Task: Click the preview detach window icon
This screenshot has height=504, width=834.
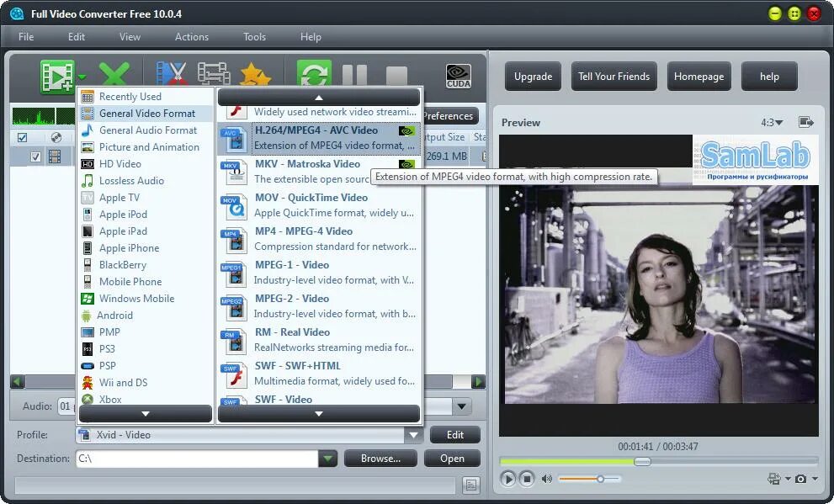Action: (806, 122)
